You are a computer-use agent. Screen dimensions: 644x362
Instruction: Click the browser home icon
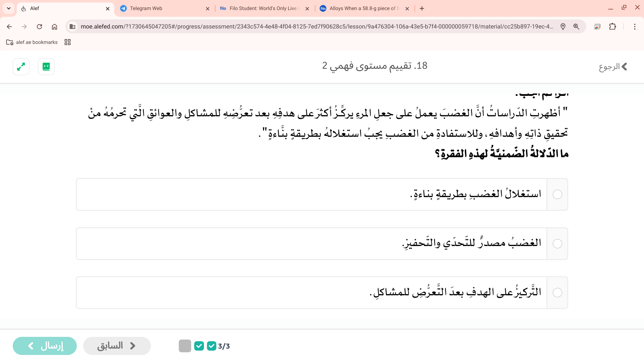click(x=54, y=26)
